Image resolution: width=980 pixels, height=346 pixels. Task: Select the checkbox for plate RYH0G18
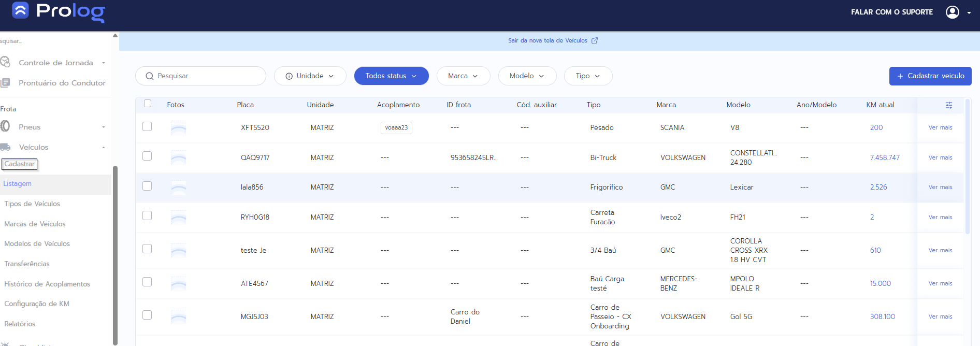(147, 215)
